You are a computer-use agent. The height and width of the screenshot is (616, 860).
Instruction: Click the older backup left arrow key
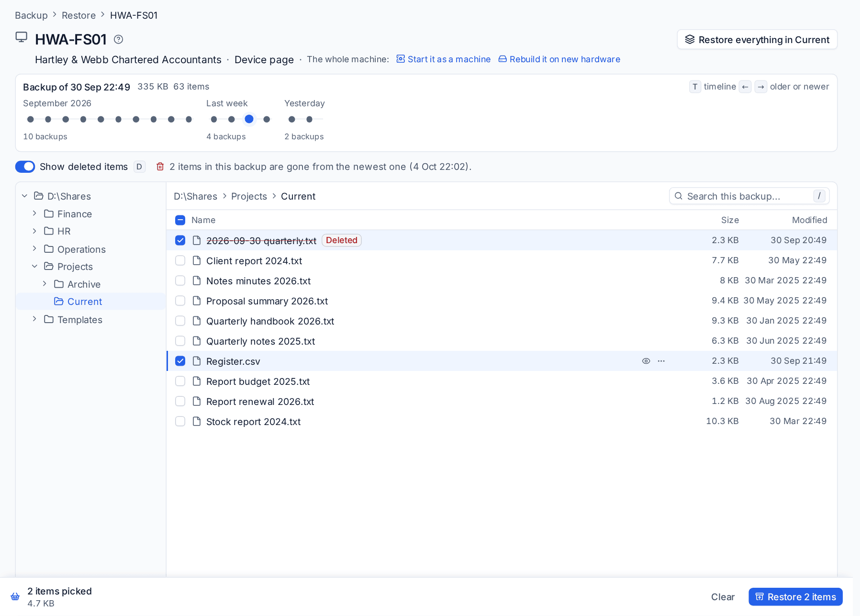[x=745, y=87]
